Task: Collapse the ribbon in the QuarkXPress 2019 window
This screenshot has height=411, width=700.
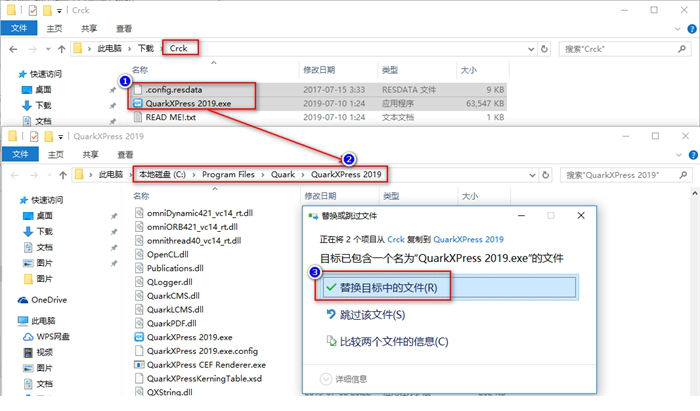Action: point(679,155)
